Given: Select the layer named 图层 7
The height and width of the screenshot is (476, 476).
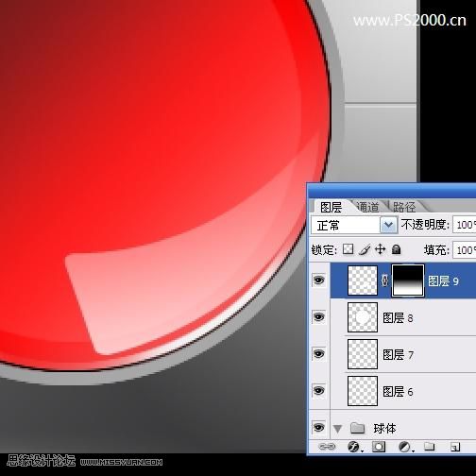Looking at the screenshot, I should pos(398,355).
